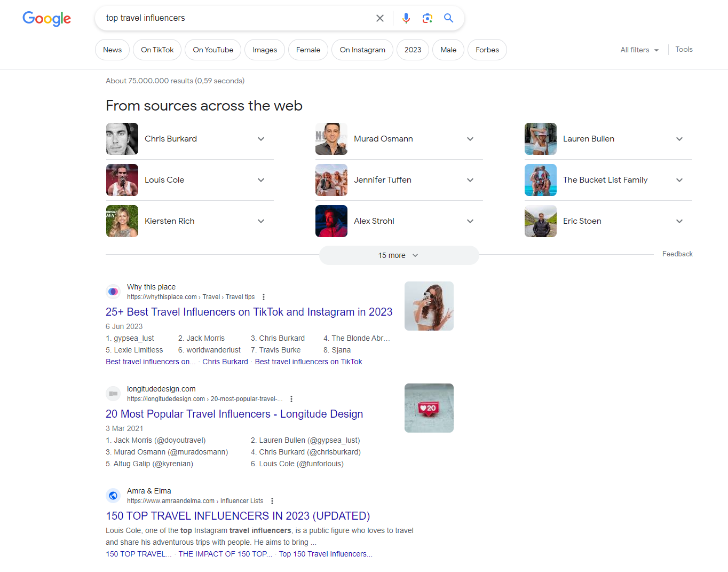Show 15 more influencers

[x=399, y=255]
